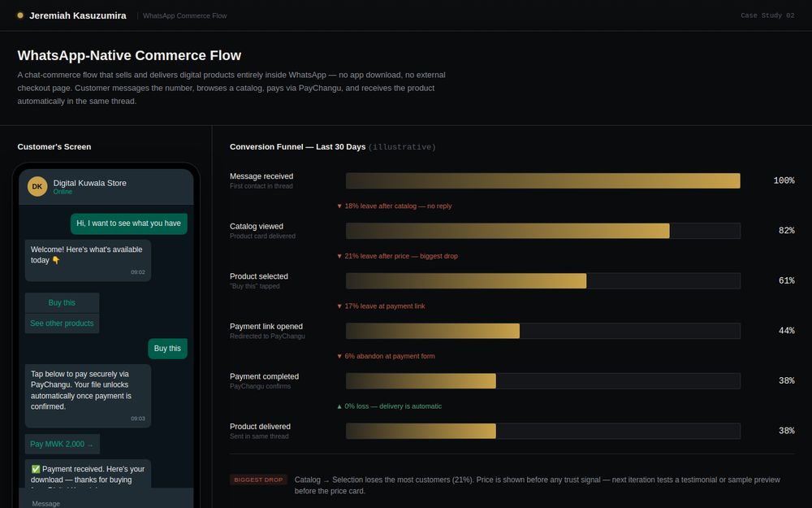
Task: Tap the 'Buy this' quick-reply option
Action: click(63, 302)
